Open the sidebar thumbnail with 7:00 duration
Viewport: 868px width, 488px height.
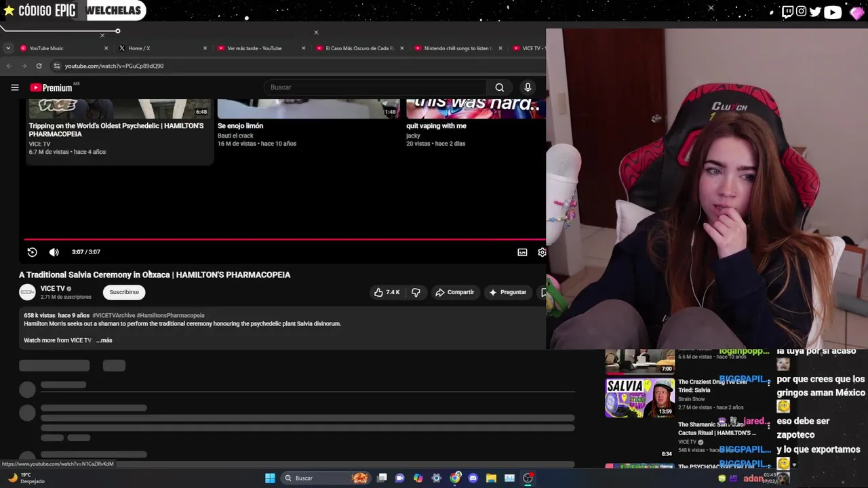(639, 361)
